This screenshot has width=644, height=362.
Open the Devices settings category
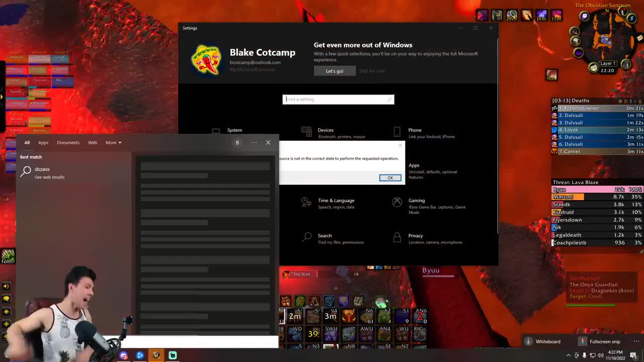[x=326, y=133]
